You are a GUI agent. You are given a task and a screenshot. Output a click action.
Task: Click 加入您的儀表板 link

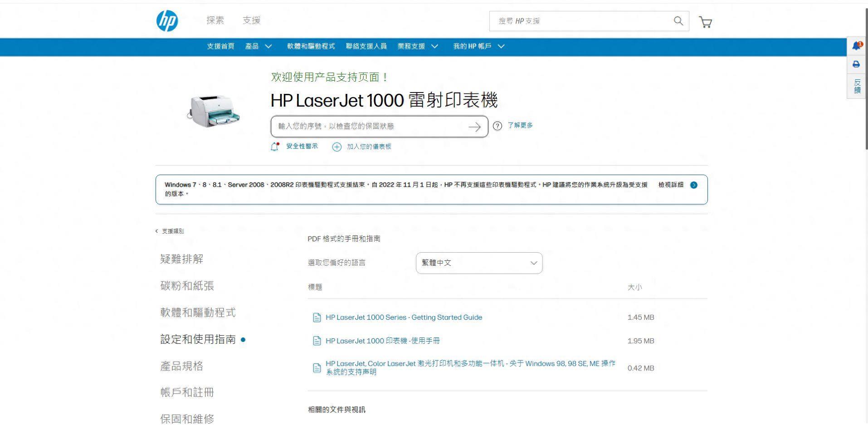click(369, 147)
